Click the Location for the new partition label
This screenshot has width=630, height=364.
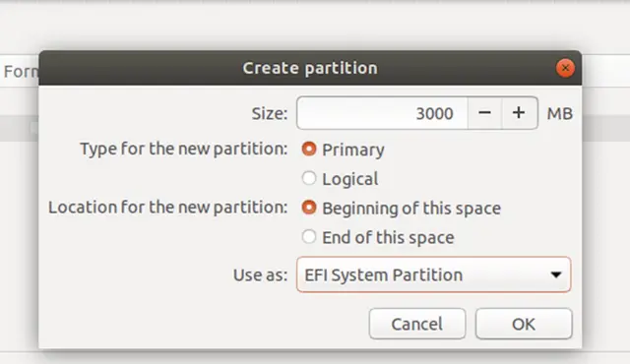(168, 208)
